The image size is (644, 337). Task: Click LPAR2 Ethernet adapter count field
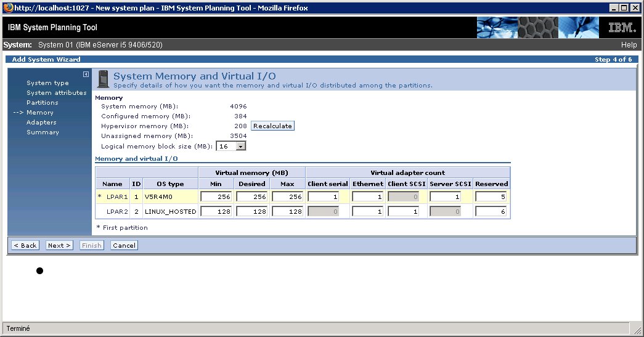pos(367,212)
